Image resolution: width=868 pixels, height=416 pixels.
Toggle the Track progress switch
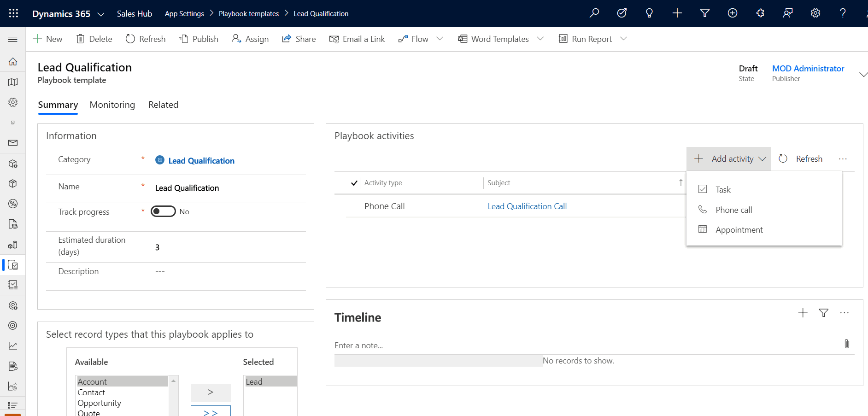[163, 211]
